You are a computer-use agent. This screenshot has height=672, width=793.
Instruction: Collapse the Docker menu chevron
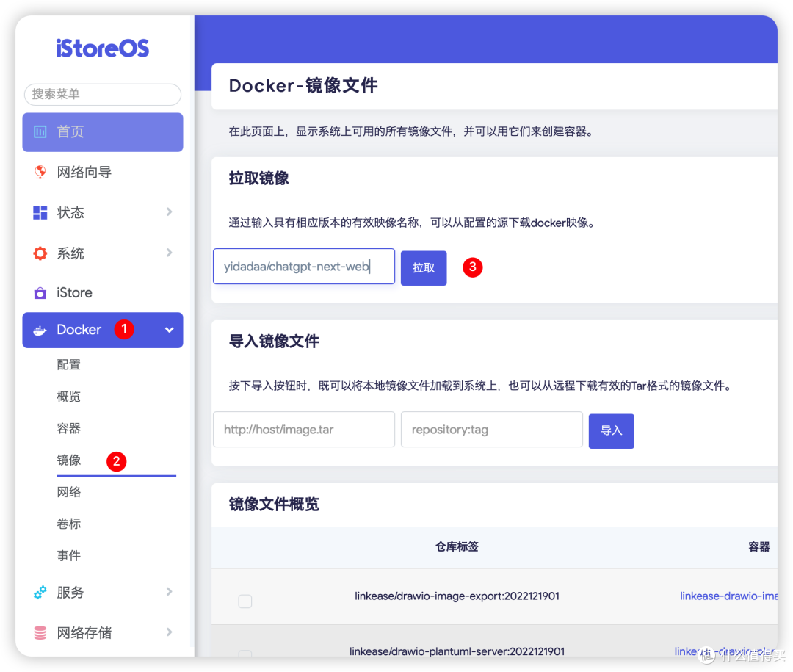(170, 330)
